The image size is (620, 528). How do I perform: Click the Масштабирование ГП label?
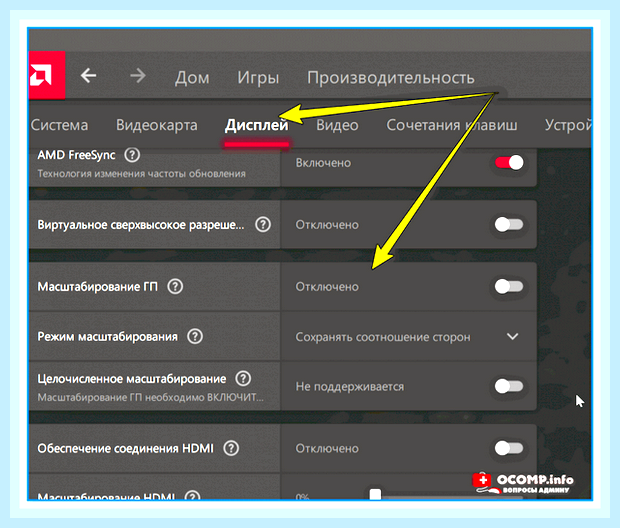click(x=98, y=286)
